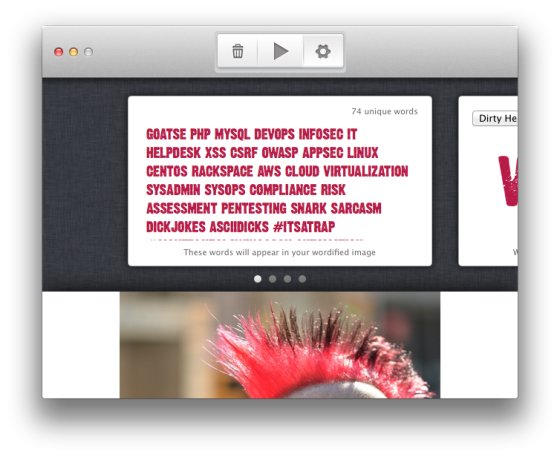Click the word PENTESTING in the text
Screen dimensions: 560x457
[x=254, y=209]
